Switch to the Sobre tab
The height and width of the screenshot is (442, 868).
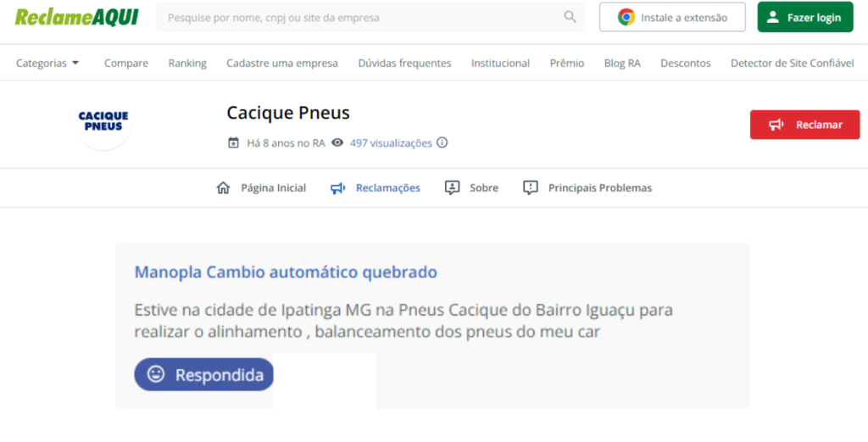click(x=483, y=187)
